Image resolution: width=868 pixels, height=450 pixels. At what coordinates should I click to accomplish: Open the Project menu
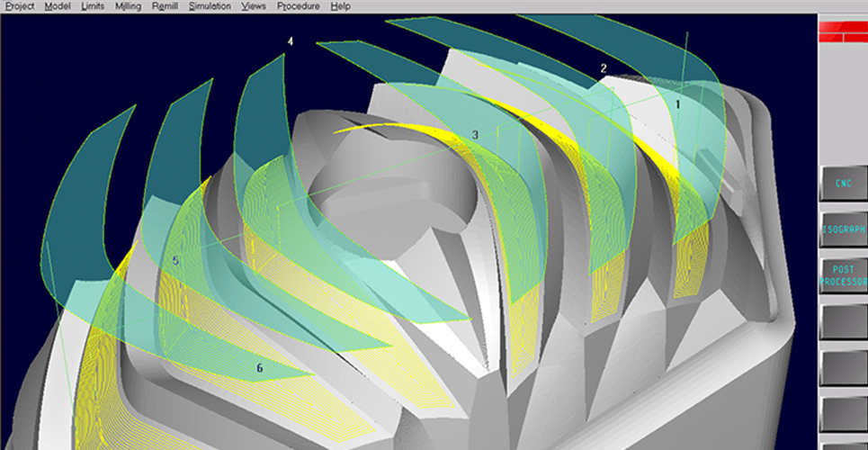[19, 6]
